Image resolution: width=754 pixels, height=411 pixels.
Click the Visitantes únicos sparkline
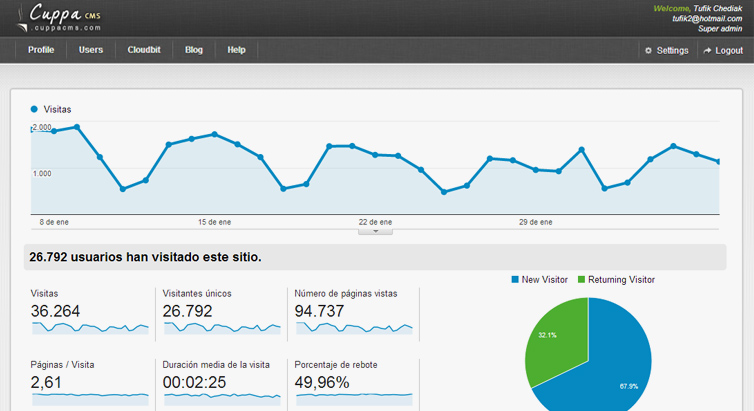coord(222,328)
